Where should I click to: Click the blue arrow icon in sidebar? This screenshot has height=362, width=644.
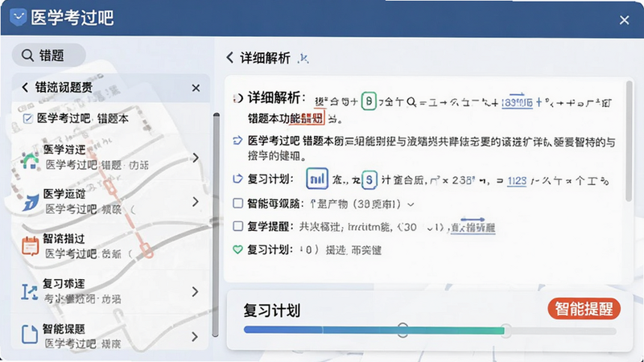pyautogui.click(x=31, y=203)
